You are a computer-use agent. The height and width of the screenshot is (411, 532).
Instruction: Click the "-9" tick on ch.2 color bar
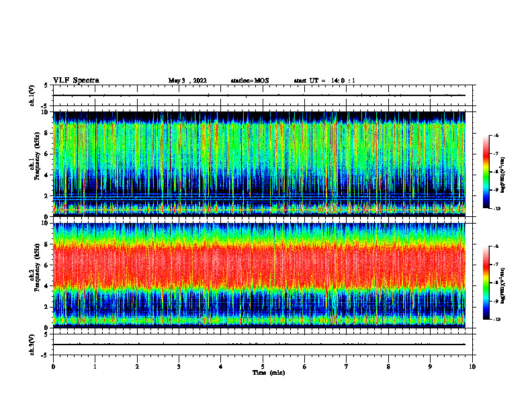pos(496,302)
